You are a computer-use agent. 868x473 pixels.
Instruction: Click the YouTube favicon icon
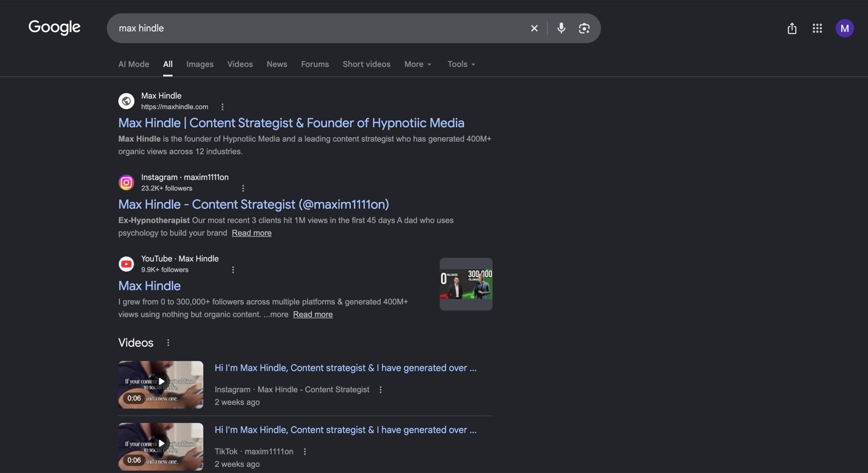(x=126, y=264)
